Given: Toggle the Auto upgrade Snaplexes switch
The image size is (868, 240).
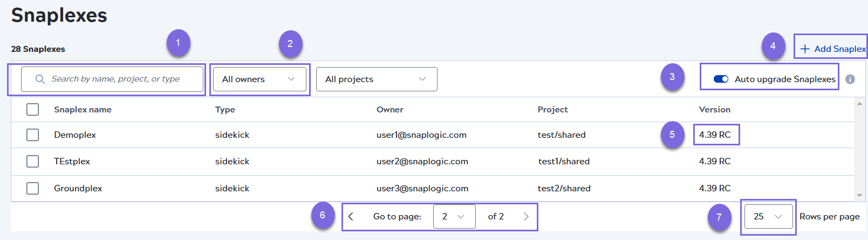Looking at the screenshot, I should click(721, 79).
